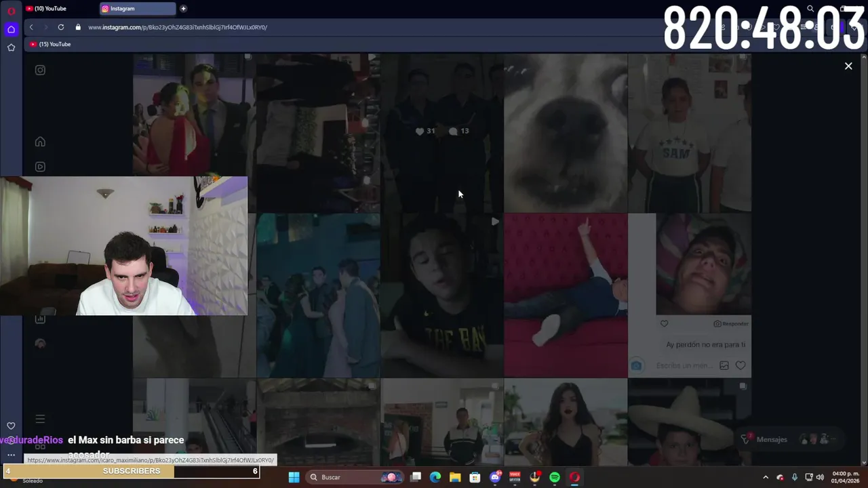Open the boy with sombrero post
This screenshot has width=868, height=488.
click(x=690, y=422)
